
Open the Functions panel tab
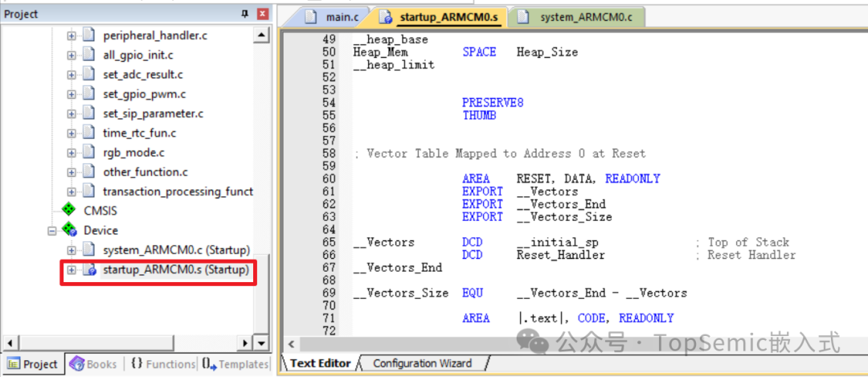click(x=162, y=364)
